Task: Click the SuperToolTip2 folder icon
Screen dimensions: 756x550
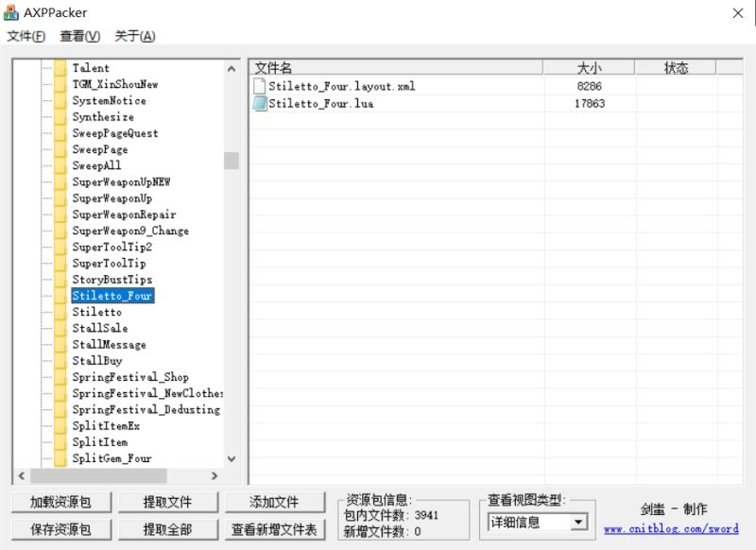Action: coord(60,247)
